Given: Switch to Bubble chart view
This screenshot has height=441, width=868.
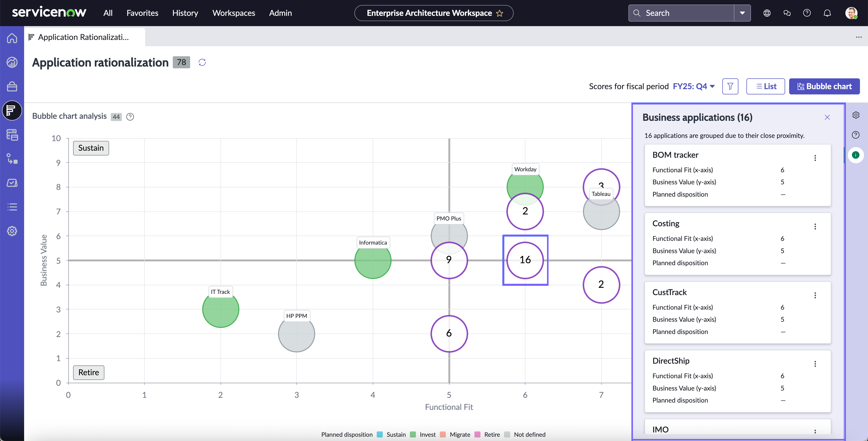Looking at the screenshot, I should pos(824,87).
